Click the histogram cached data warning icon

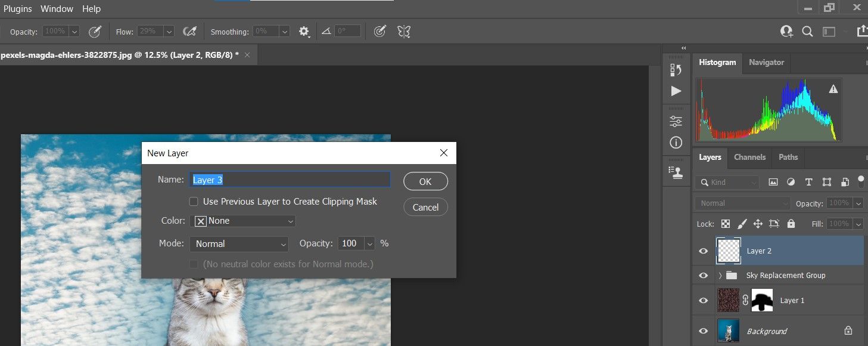[833, 89]
